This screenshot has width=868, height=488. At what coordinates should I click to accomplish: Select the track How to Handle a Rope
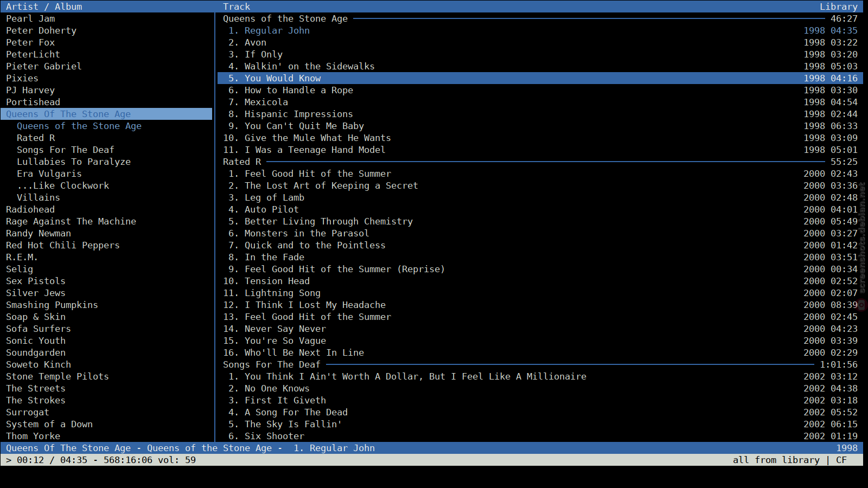[x=540, y=90]
